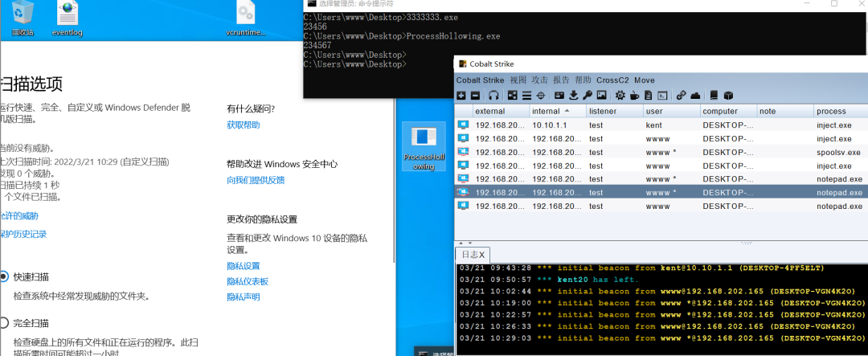The image size is (868, 356).
Task: Connect to a new team server (plus icon)
Action: click(x=461, y=96)
